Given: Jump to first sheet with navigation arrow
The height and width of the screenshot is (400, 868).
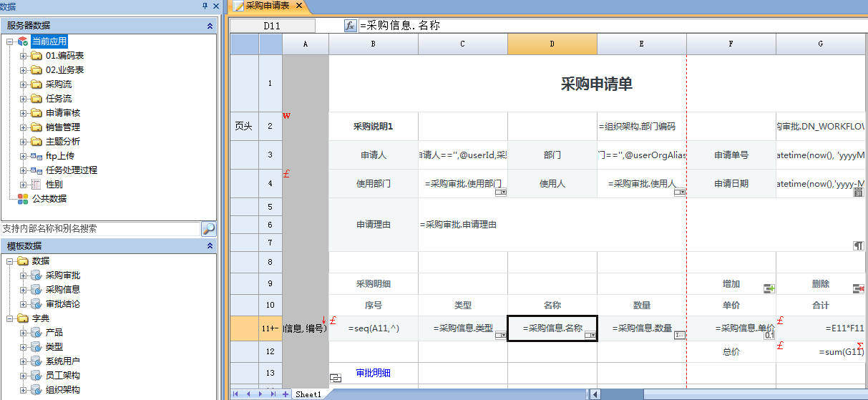Looking at the screenshot, I should tap(237, 394).
